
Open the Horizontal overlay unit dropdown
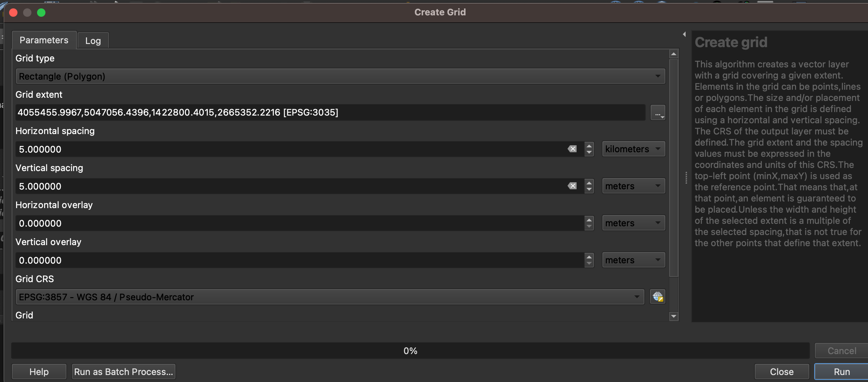634,223
